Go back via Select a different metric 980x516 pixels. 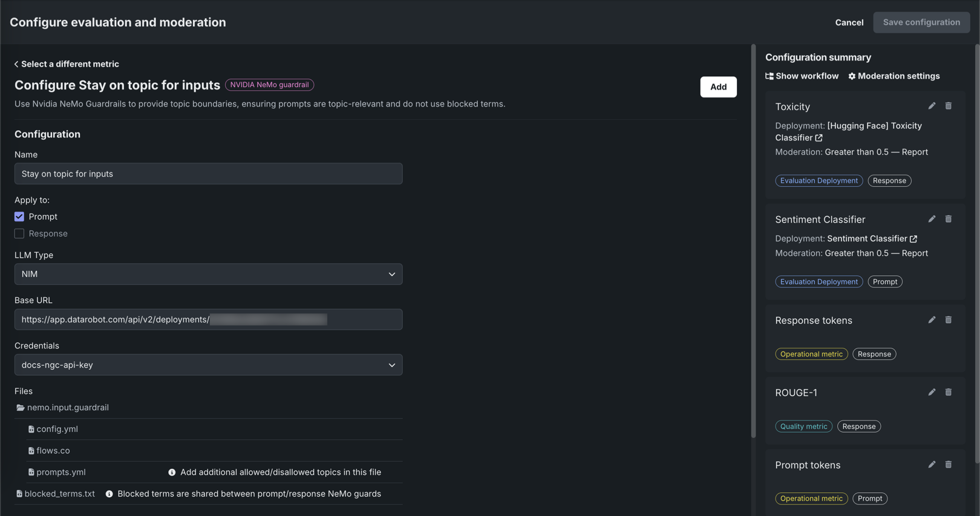coord(67,64)
